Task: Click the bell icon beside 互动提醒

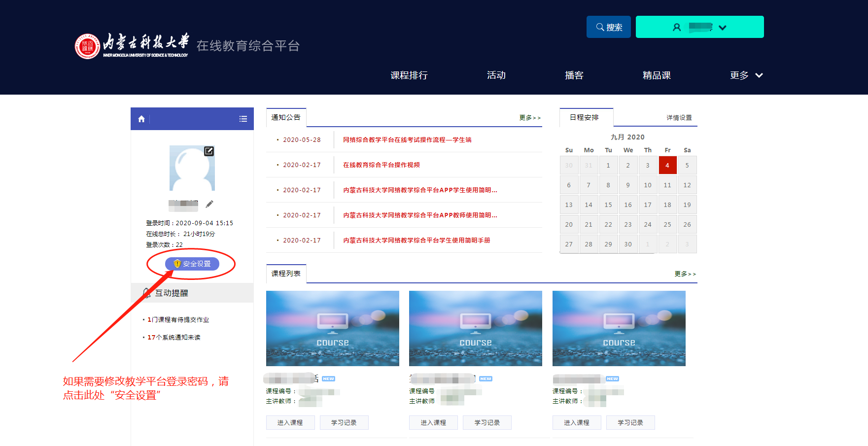Action: click(146, 293)
